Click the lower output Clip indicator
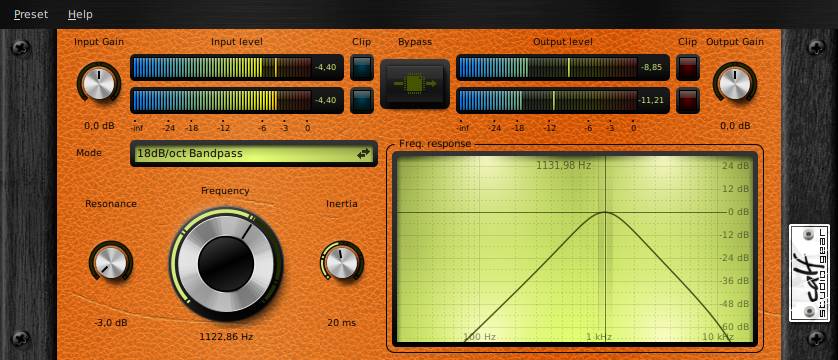This screenshot has width=838, height=360. coord(688,100)
